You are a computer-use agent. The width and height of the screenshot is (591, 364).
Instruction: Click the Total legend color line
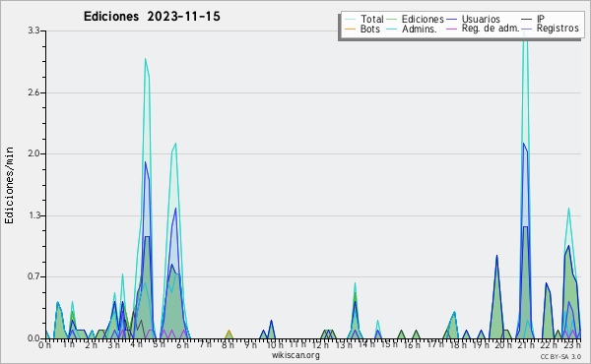(350, 20)
